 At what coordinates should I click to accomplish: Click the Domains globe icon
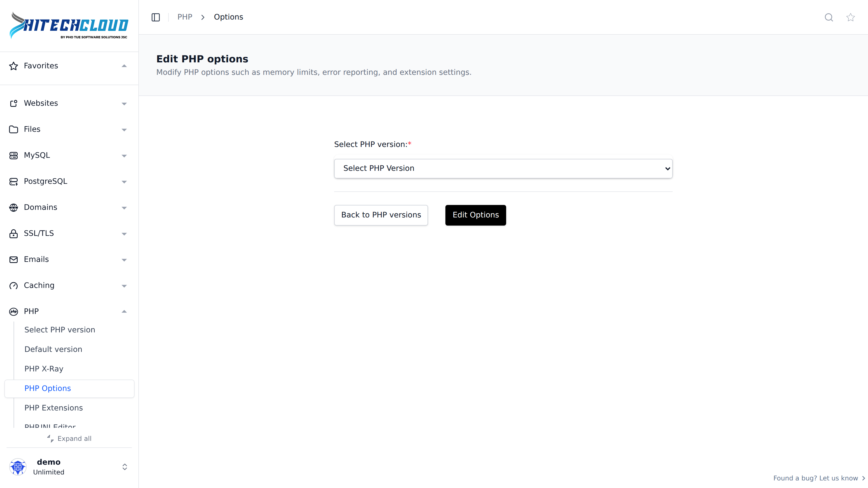click(x=14, y=207)
